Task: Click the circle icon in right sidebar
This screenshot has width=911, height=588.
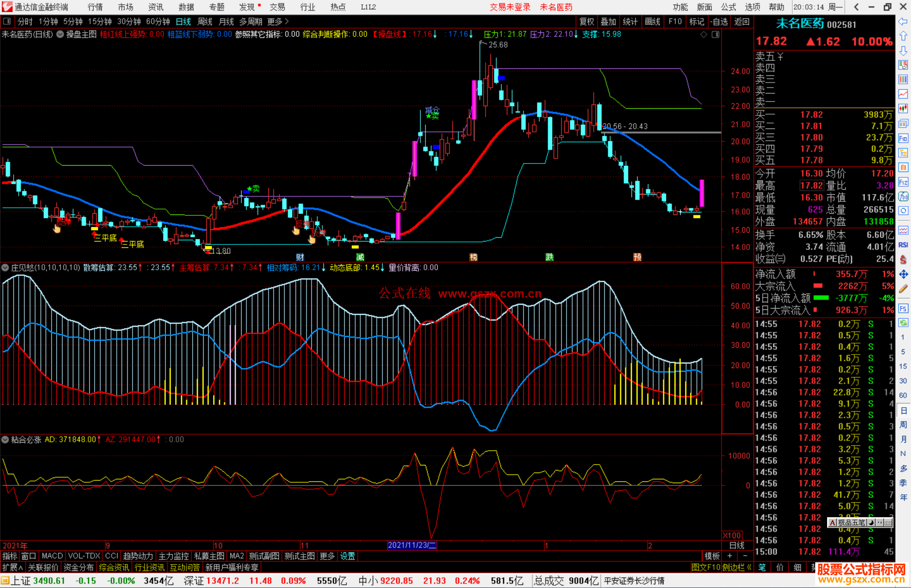Action: 903,211
